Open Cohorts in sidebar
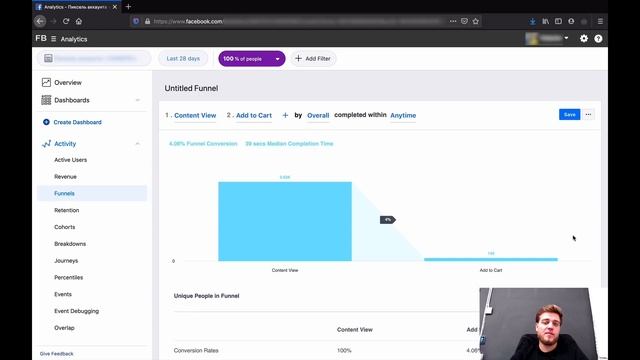This screenshot has width=640, height=360. (64, 227)
